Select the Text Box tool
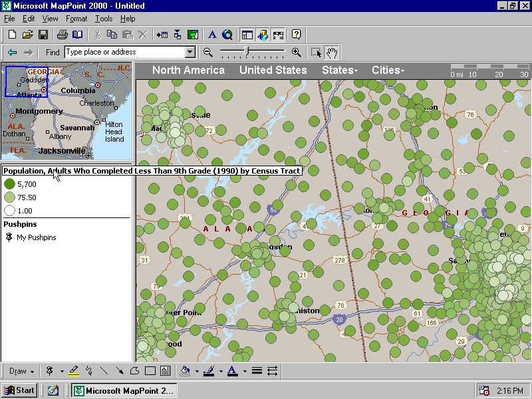The height and width of the screenshot is (399, 532). point(165,371)
